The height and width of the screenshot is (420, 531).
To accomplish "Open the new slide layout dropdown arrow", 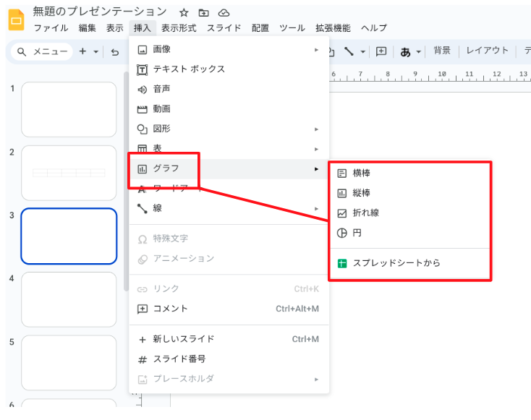I will 95,52.
